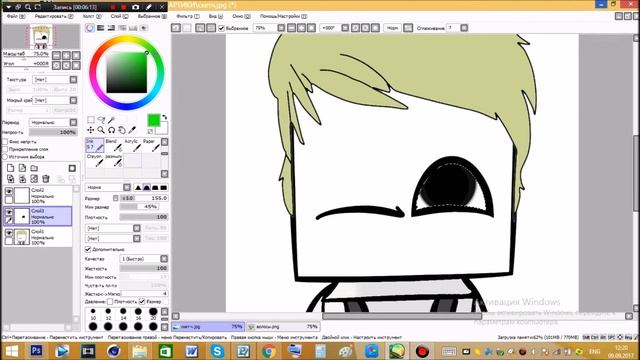Image resolution: width=640 pixels, height=360 pixels.
Task: Click the green foreground color swatch
Action: [153, 120]
